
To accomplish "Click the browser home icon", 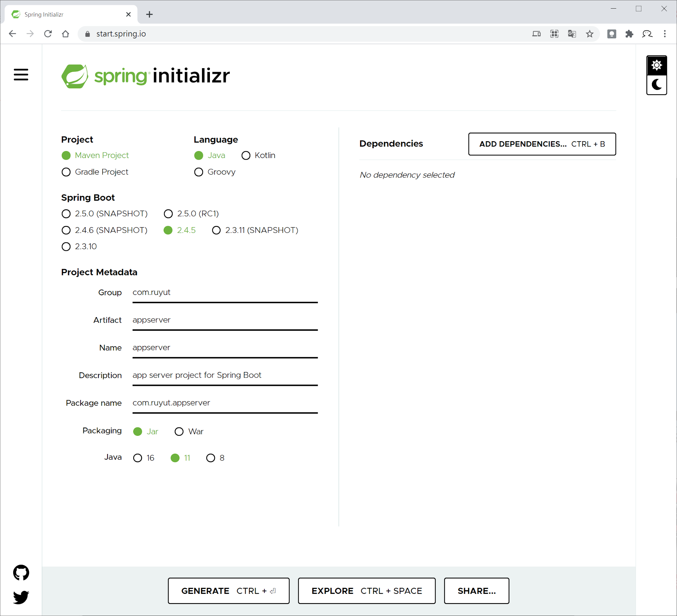I will (65, 34).
